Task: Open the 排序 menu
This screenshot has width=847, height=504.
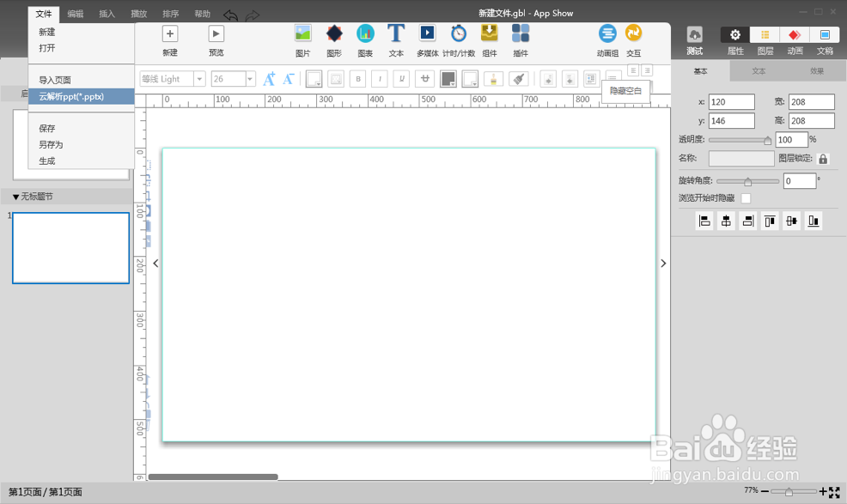Action: pyautogui.click(x=171, y=14)
